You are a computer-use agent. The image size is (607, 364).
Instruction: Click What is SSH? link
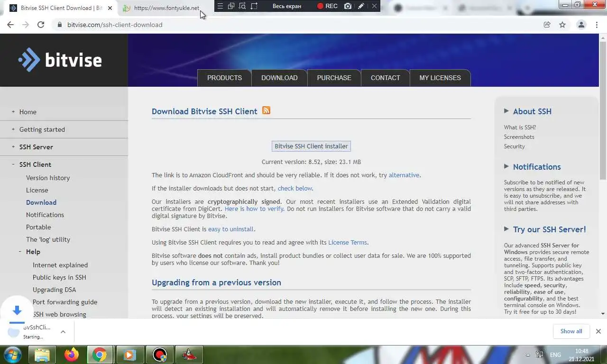pyautogui.click(x=520, y=127)
